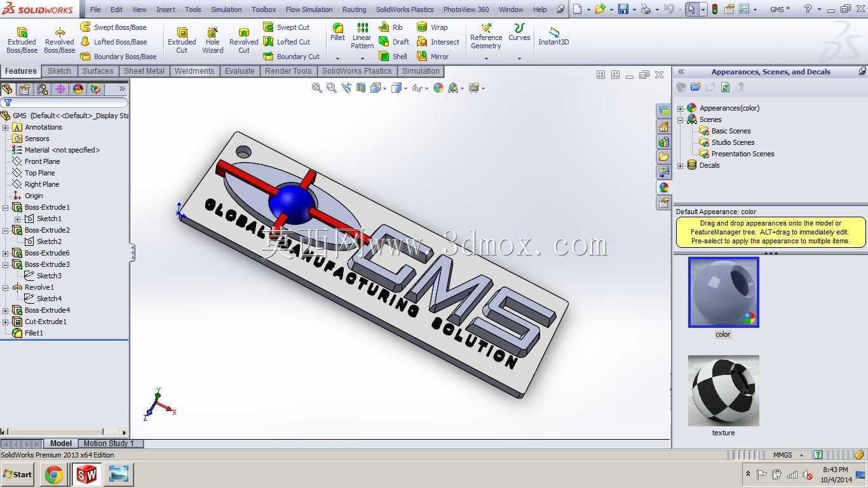
Task: Click the Rebuild traffic light icon
Action: point(715,10)
